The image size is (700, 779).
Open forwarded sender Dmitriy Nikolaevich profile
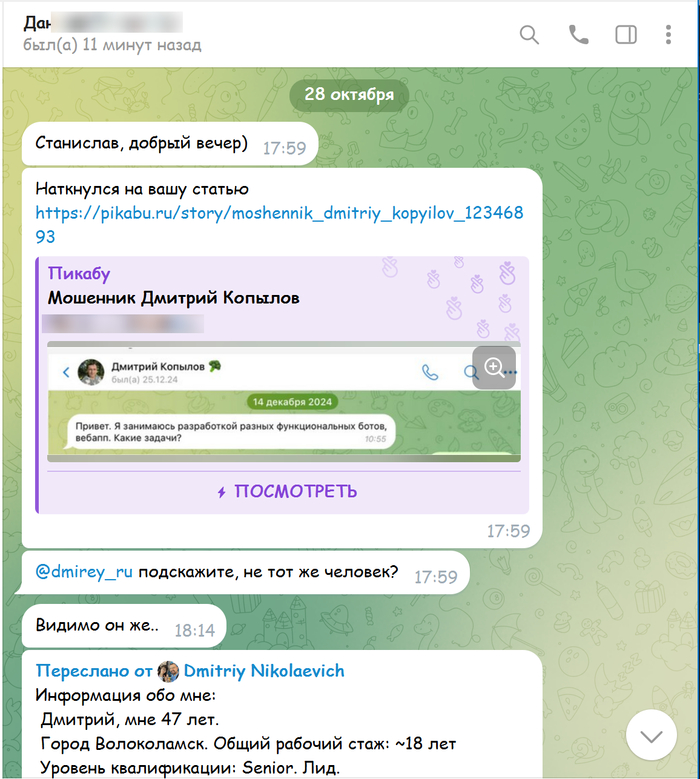[x=264, y=671]
